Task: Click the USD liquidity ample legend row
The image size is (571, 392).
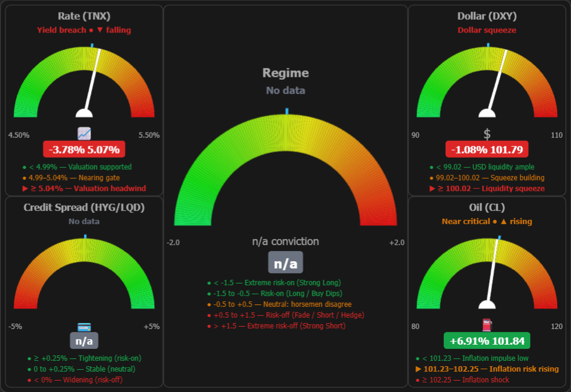Action: 482,167
